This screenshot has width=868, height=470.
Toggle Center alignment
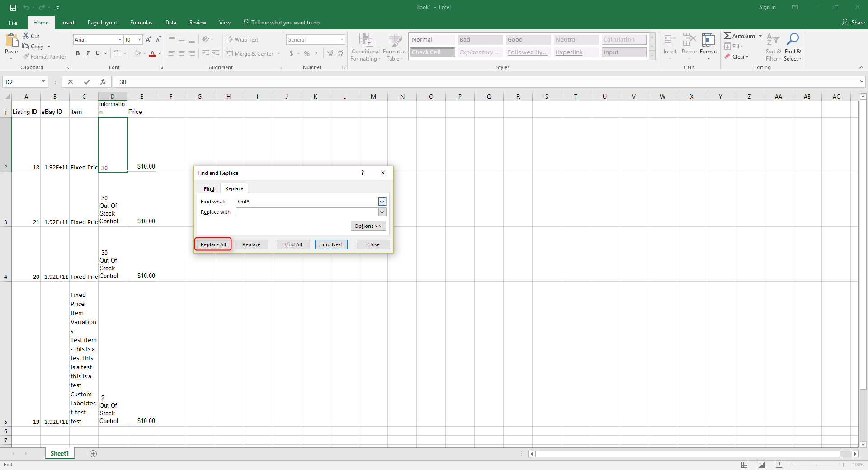(182, 53)
